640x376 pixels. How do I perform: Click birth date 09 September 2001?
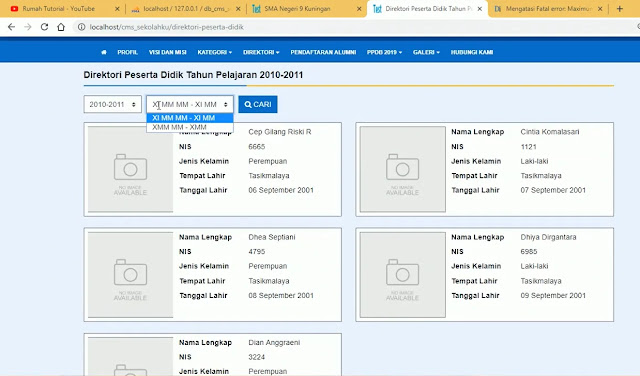[x=553, y=296]
